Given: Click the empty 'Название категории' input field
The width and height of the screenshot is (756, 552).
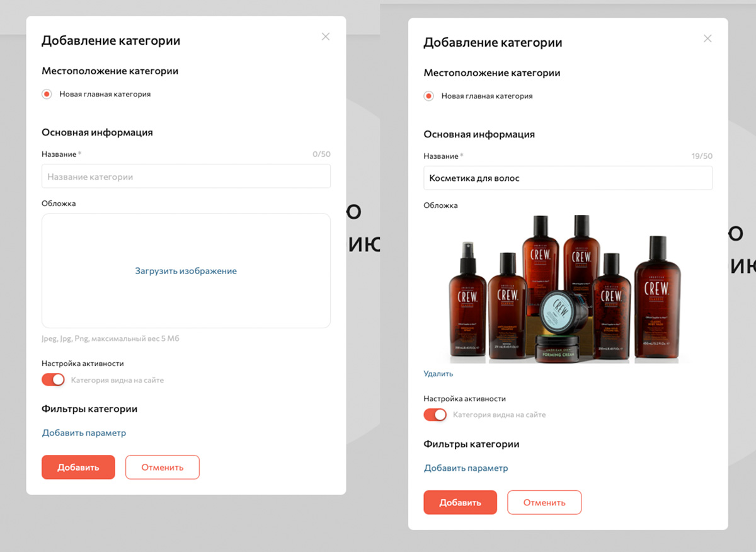Looking at the screenshot, I should (x=186, y=176).
